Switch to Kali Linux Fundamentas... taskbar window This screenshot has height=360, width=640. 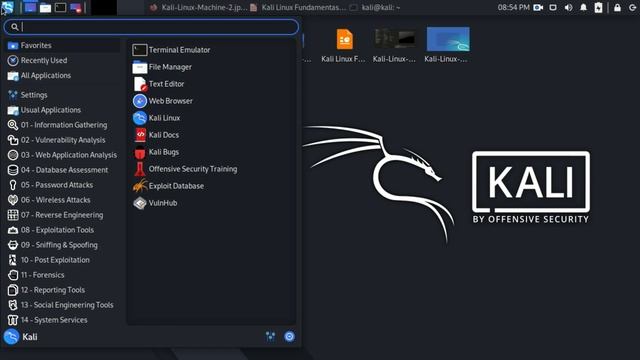(298, 7)
